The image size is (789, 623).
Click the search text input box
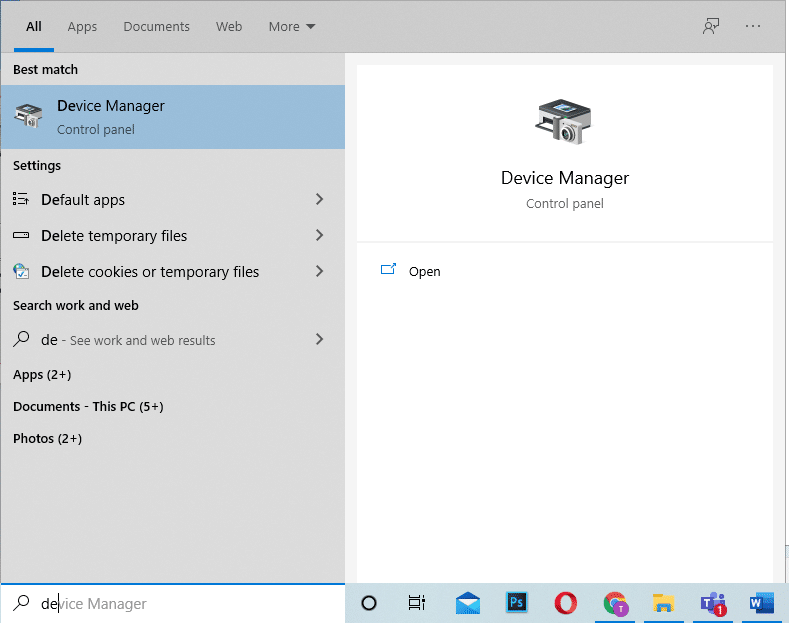pyautogui.click(x=180, y=604)
